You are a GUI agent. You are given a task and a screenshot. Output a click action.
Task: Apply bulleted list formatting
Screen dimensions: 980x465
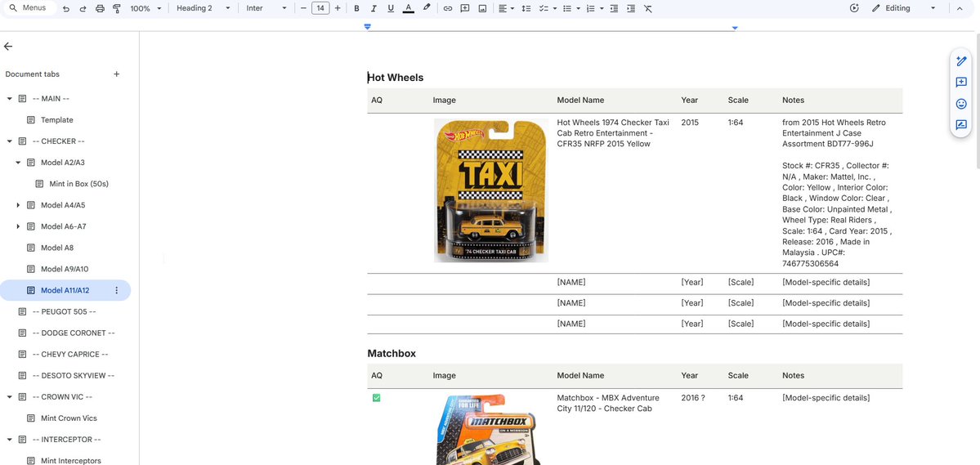click(567, 9)
